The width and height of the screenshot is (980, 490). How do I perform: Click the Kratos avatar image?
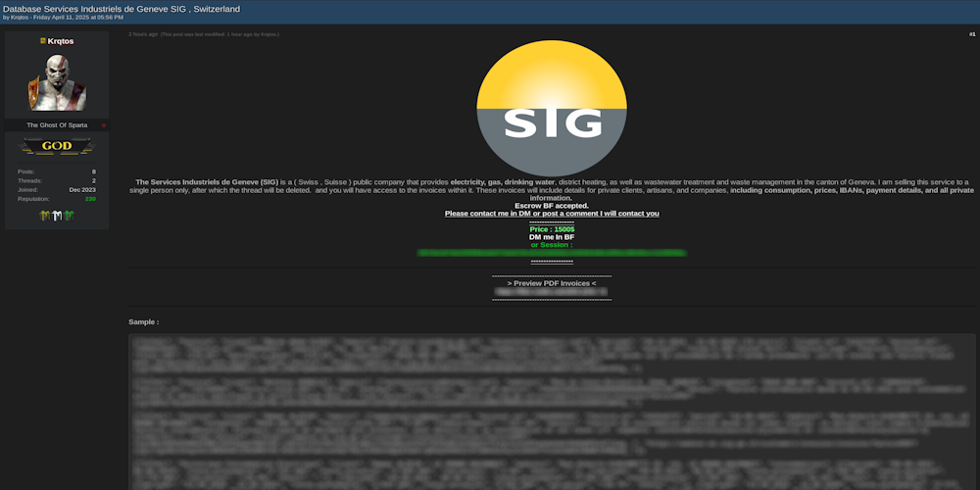tap(57, 82)
